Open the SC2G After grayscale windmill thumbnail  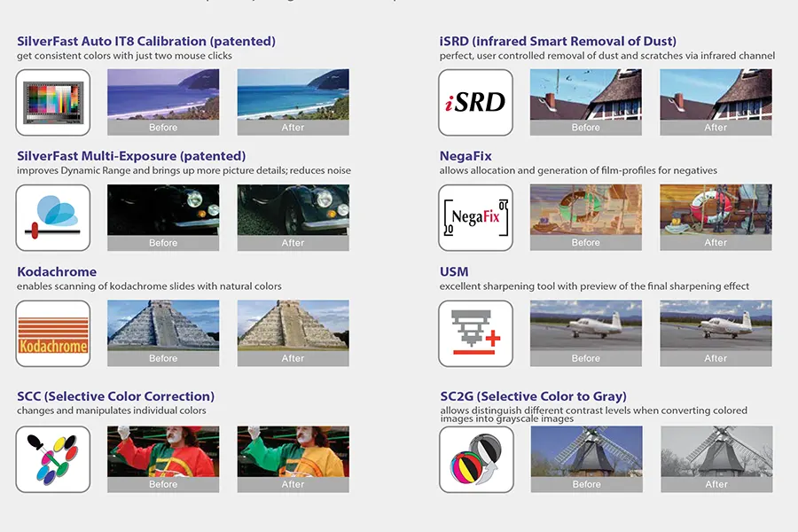point(716,459)
